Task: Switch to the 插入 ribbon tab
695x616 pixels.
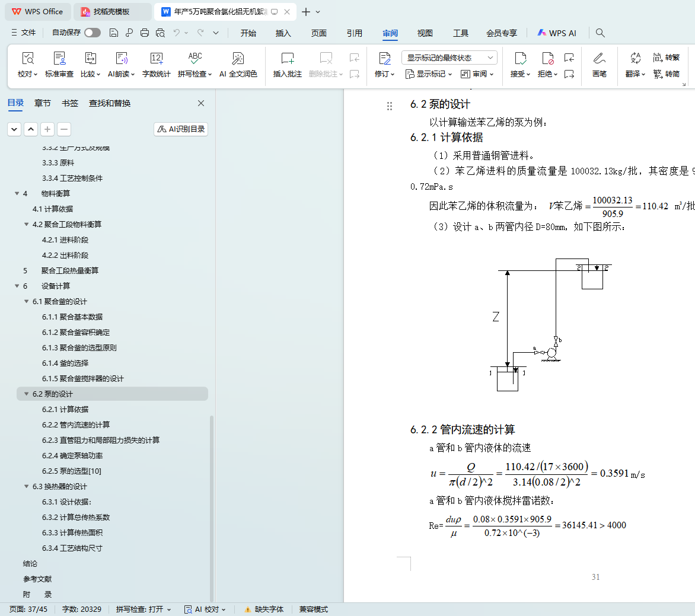Action: coord(283,33)
